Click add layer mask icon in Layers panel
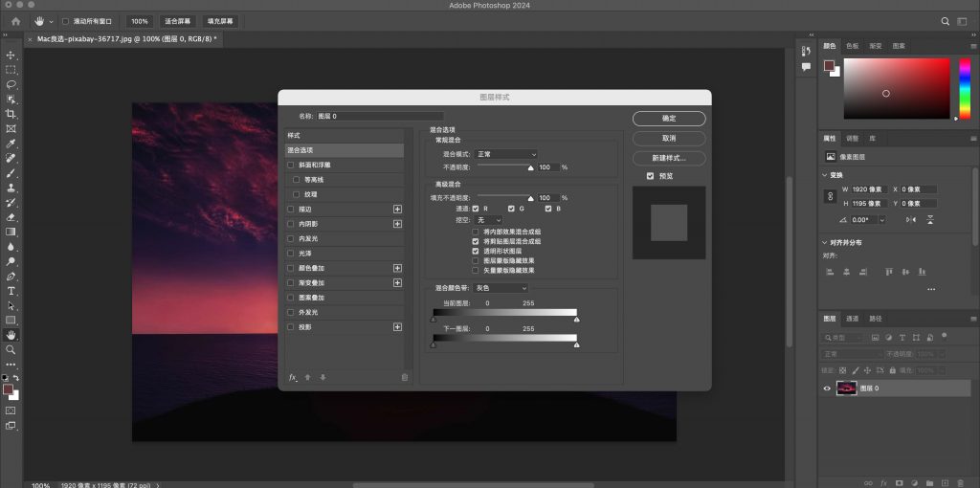The height and width of the screenshot is (488, 980). point(899,483)
